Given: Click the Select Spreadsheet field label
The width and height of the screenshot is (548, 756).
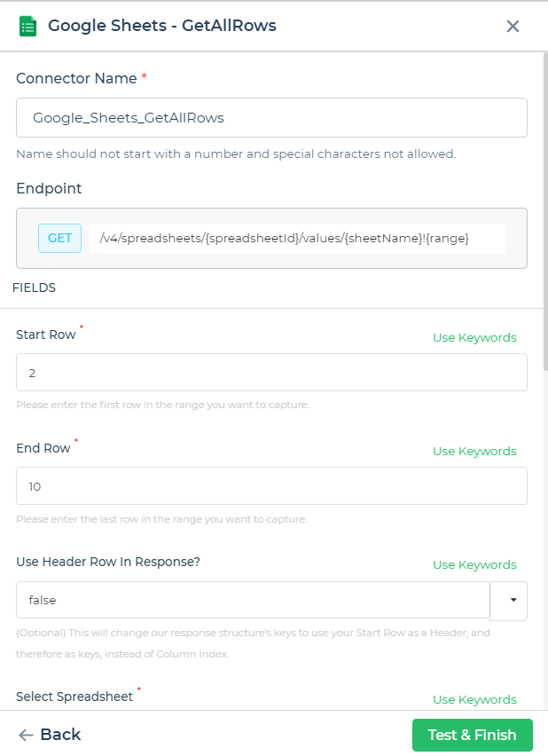Looking at the screenshot, I should click(x=75, y=697).
